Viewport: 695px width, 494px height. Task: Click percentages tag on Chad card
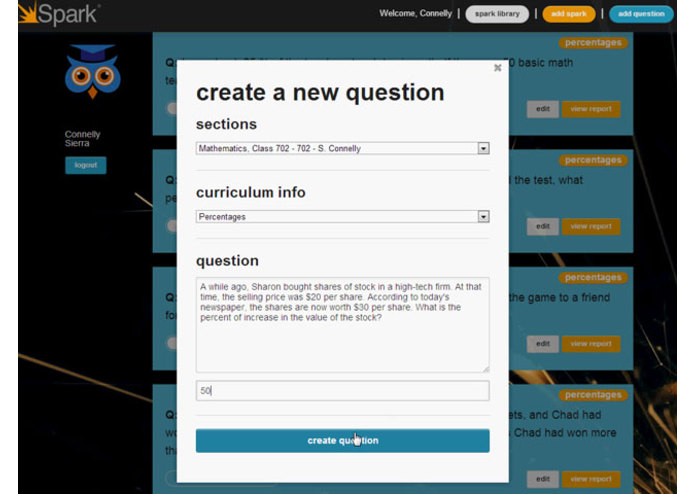coord(593,395)
